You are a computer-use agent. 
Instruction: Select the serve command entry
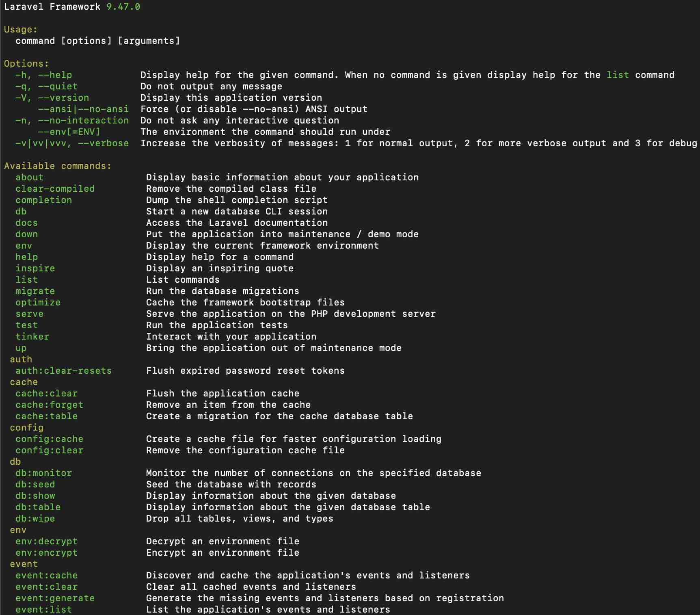[x=30, y=314]
